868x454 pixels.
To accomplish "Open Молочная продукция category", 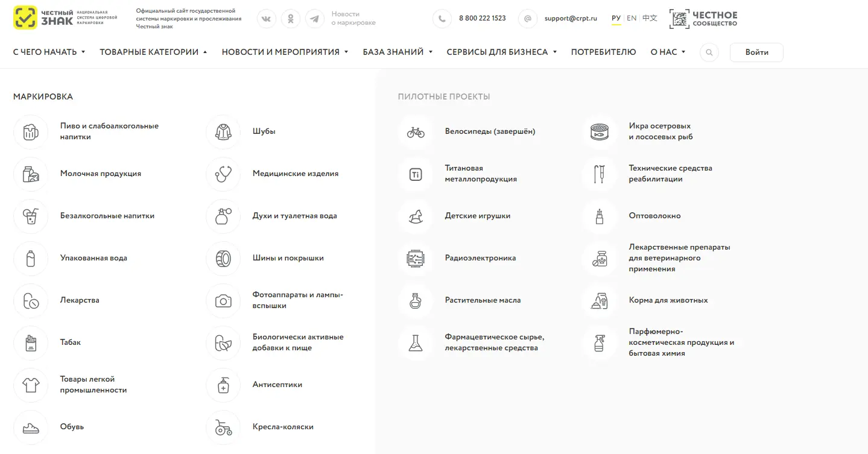I will point(101,174).
